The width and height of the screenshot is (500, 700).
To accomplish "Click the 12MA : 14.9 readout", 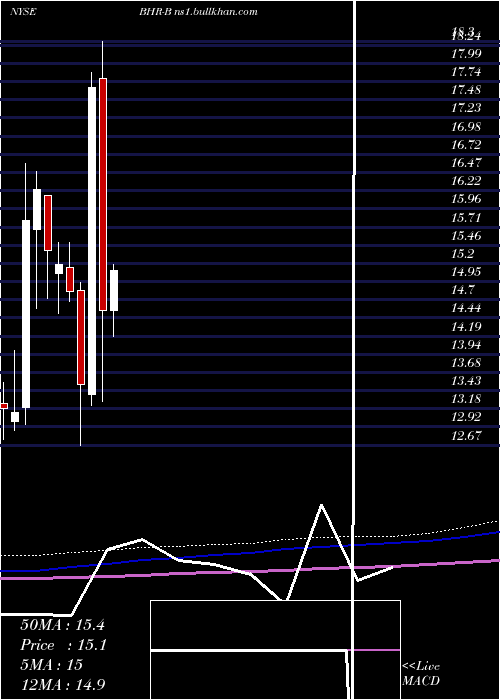I will (x=62, y=684).
